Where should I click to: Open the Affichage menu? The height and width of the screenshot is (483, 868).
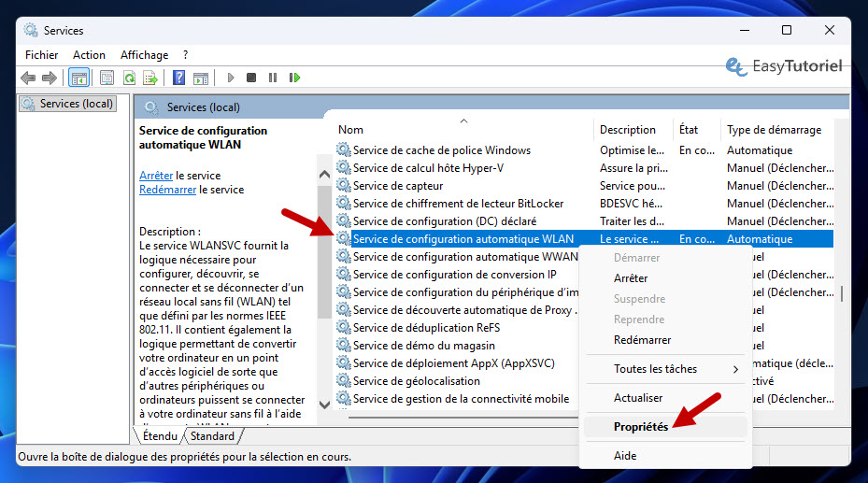145,55
